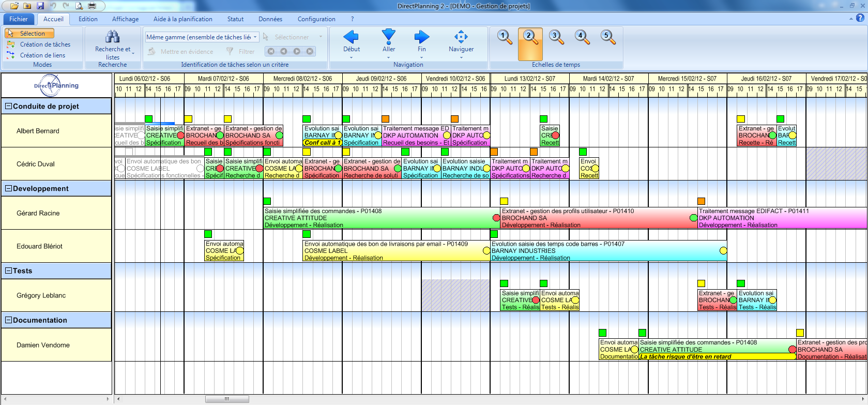Collapse the Conduite de projet group
The width and height of the screenshot is (868, 405).
tap(8, 106)
